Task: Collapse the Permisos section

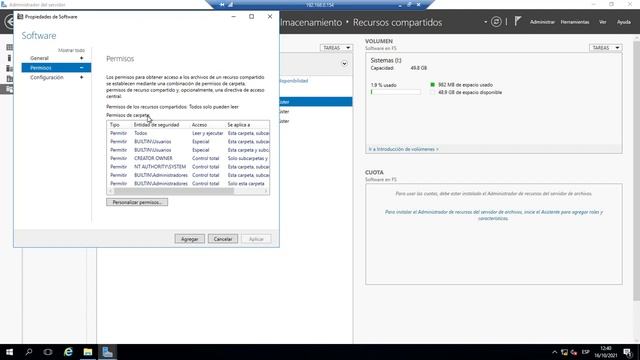Action: (82, 68)
